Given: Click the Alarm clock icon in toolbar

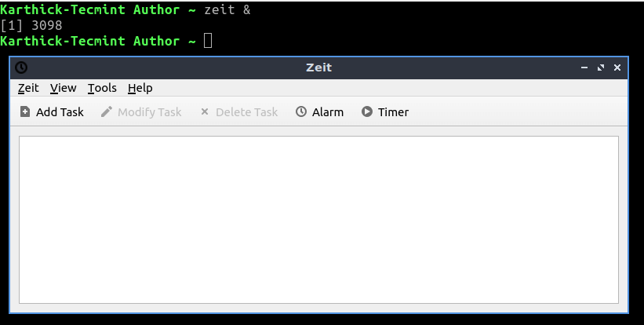Looking at the screenshot, I should [x=301, y=111].
